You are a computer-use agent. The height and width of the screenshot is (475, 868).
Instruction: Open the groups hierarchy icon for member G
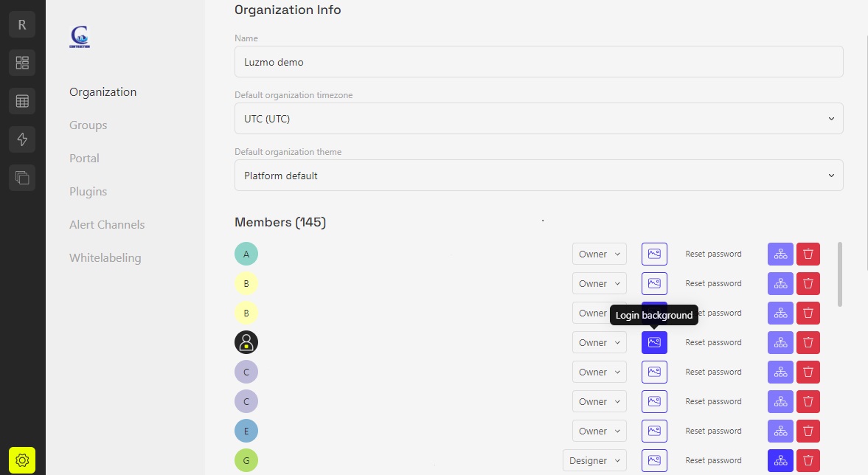click(x=780, y=460)
